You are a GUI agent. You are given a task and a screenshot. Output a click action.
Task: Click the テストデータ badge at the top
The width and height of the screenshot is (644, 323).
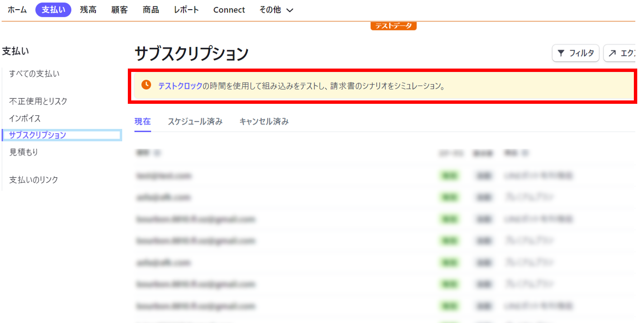(x=393, y=26)
